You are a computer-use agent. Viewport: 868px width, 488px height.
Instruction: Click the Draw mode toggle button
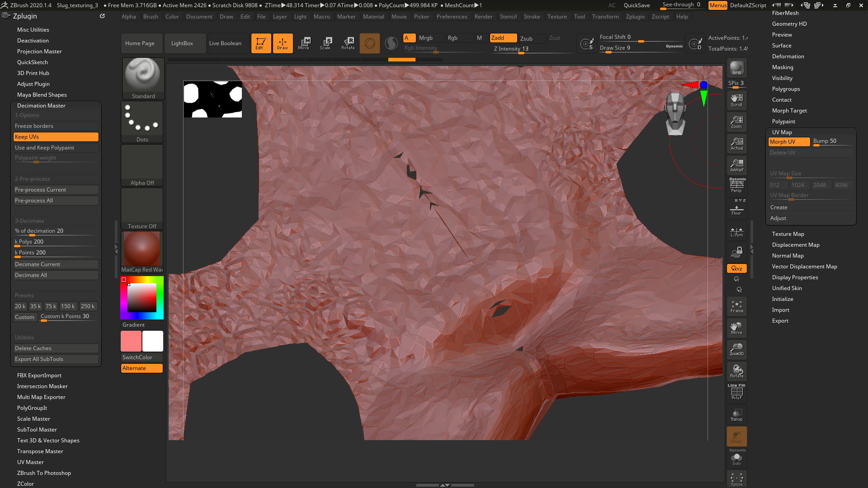pyautogui.click(x=282, y=42)
